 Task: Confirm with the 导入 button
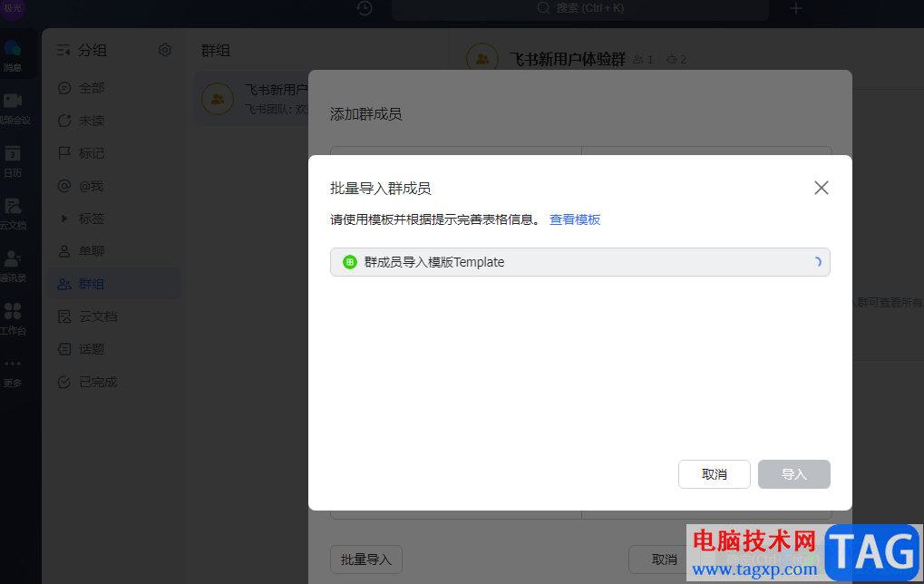pyautogui.click(x=793, y=474)
